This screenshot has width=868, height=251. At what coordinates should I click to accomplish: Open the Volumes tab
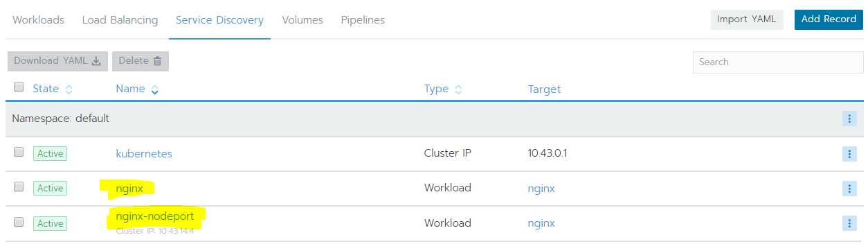click(x=302, y=20)
